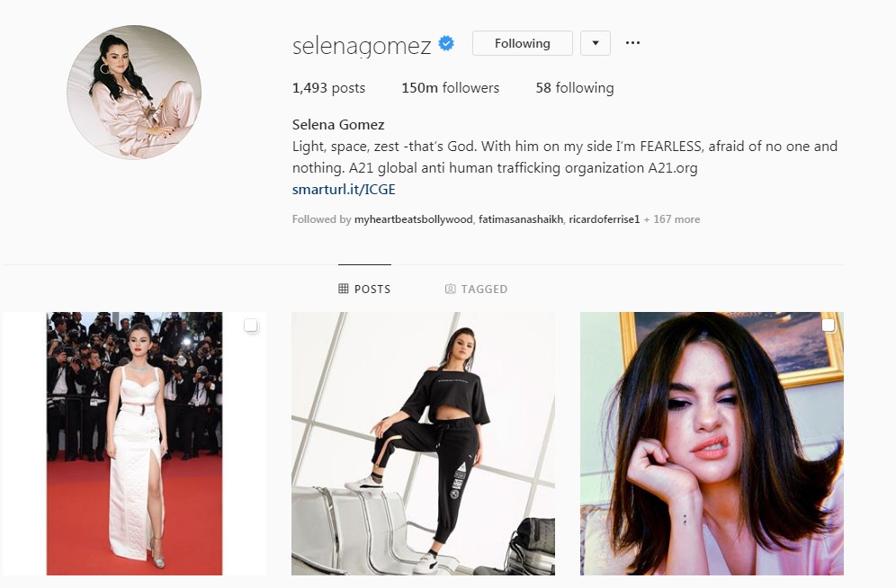Switch to the TAGGED tab

(476, 289)
